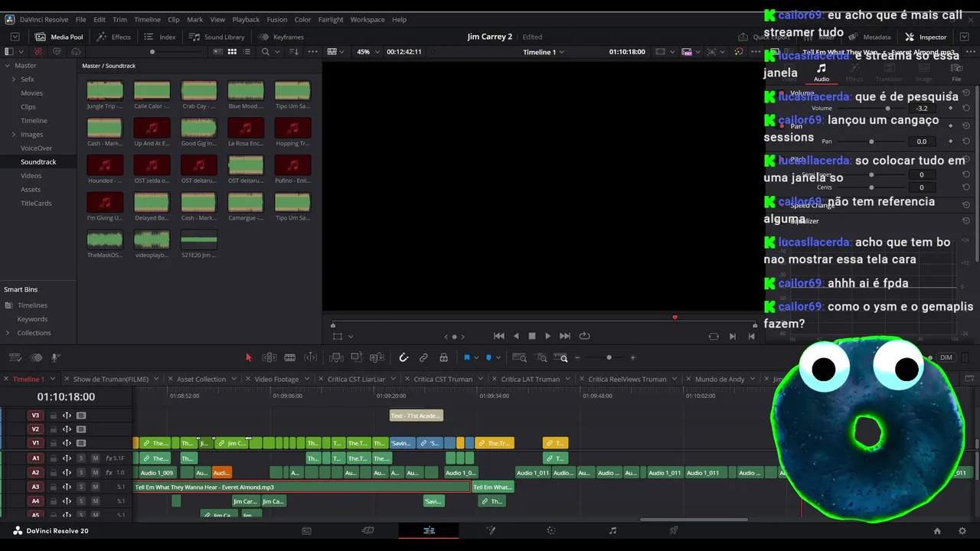Switch to Video Footage timeline tab
The height and width of the screenshot is (551, 980).
tap(276, 379)
